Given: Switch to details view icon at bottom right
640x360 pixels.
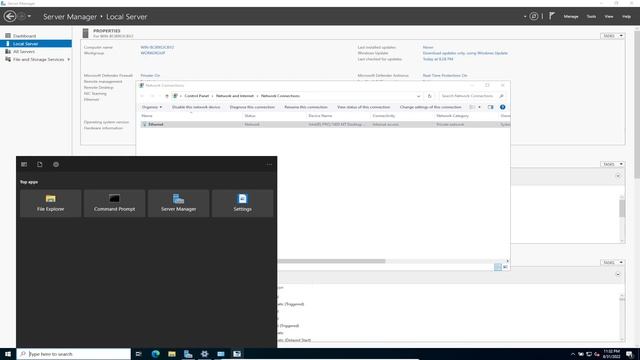Looking at the screenshot, I should click(x=498, y=267).
